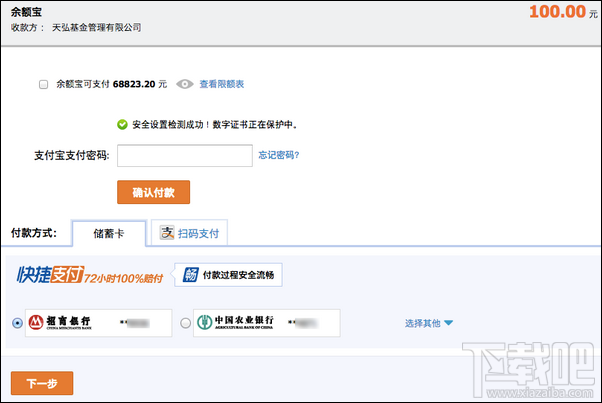Viewport: 602px width, 403px height.
Task: Focus the 支付宝支付密码 input field
Action: tap(184, 155)
